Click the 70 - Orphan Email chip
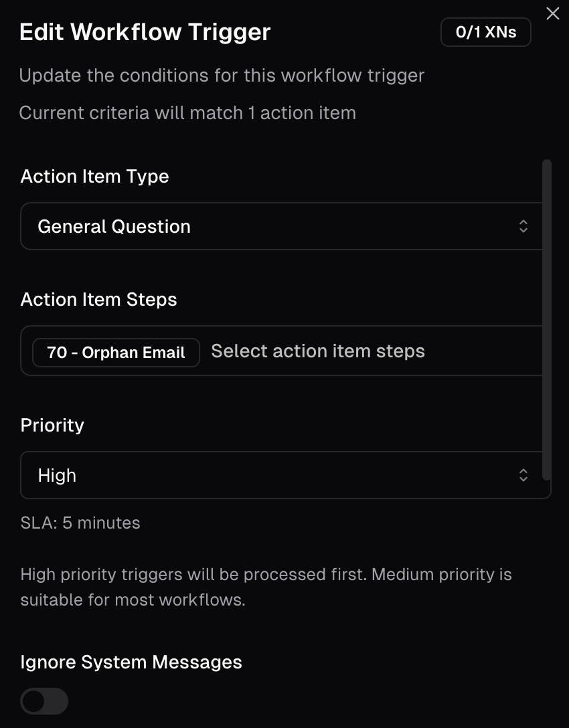569x728 pixels. click(x=116, y=353)
